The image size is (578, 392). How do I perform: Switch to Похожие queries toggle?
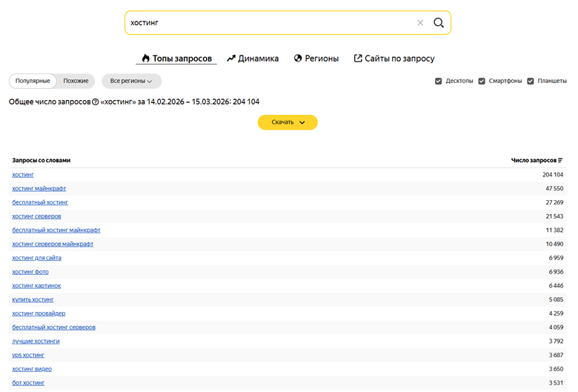point(76,81)
